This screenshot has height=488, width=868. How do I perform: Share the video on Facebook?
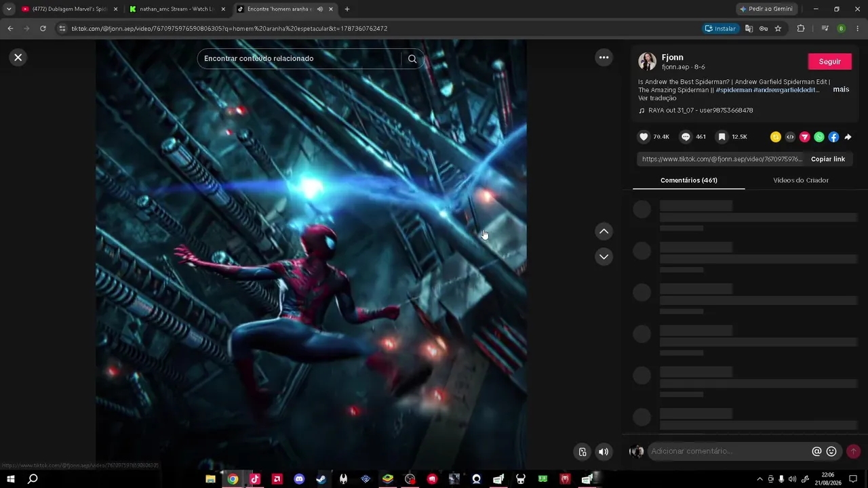(833, 137)
